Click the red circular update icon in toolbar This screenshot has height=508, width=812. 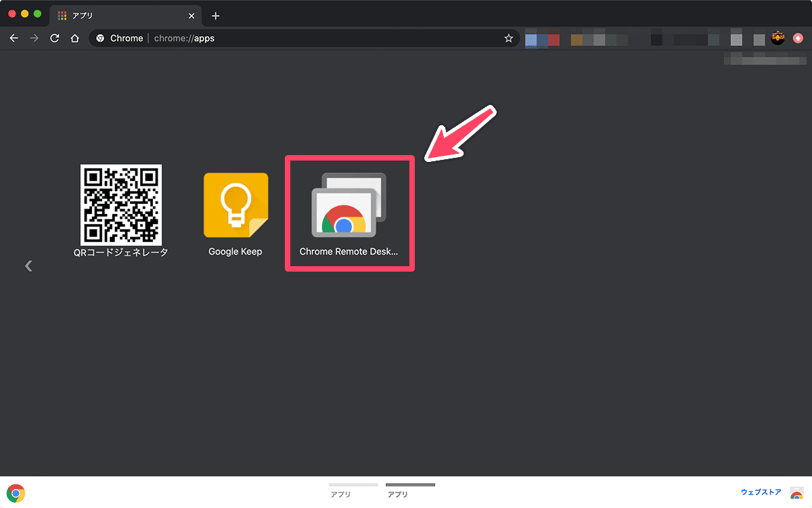(x=798, y=39)
